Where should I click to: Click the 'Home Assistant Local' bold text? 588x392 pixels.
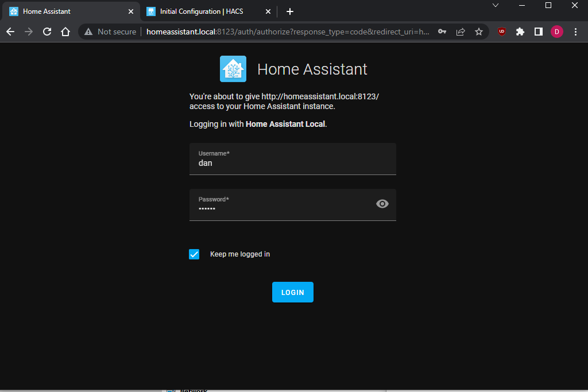tap(285, 124)
